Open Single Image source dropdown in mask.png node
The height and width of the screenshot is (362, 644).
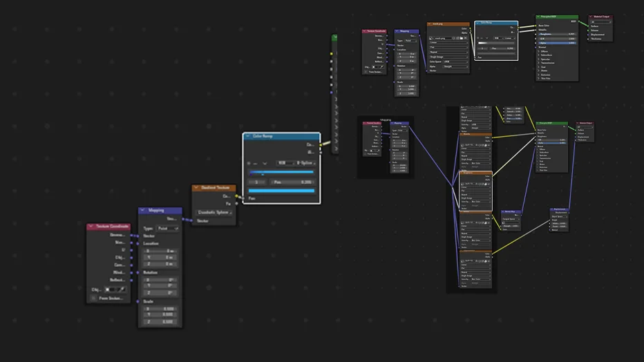click(448, 57)
